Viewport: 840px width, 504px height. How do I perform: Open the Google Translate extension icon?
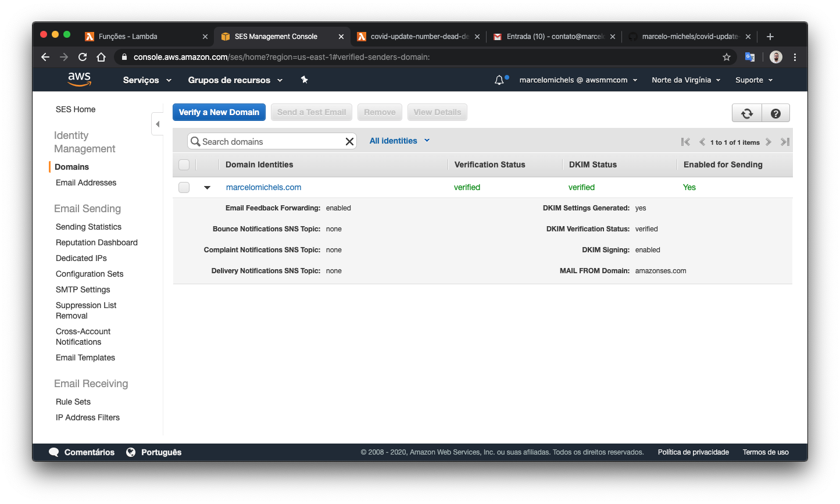coord(750,57)
